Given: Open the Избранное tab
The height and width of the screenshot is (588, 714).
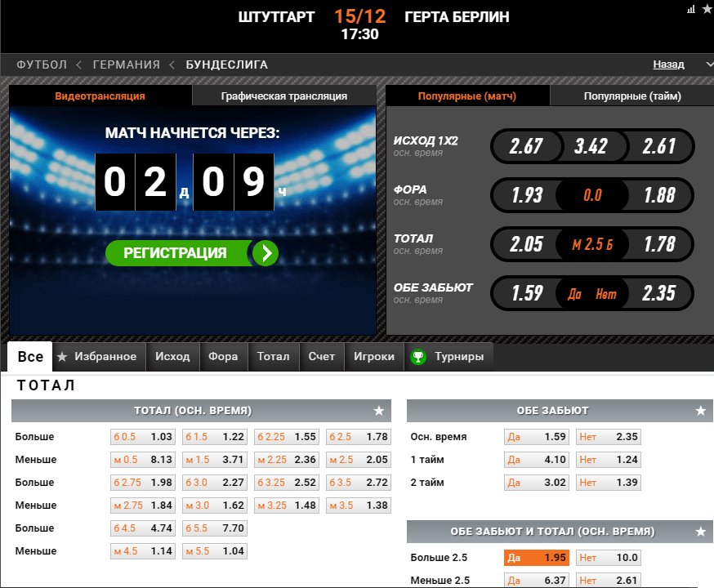Looking at the screenshot, I should pos(100,357).
